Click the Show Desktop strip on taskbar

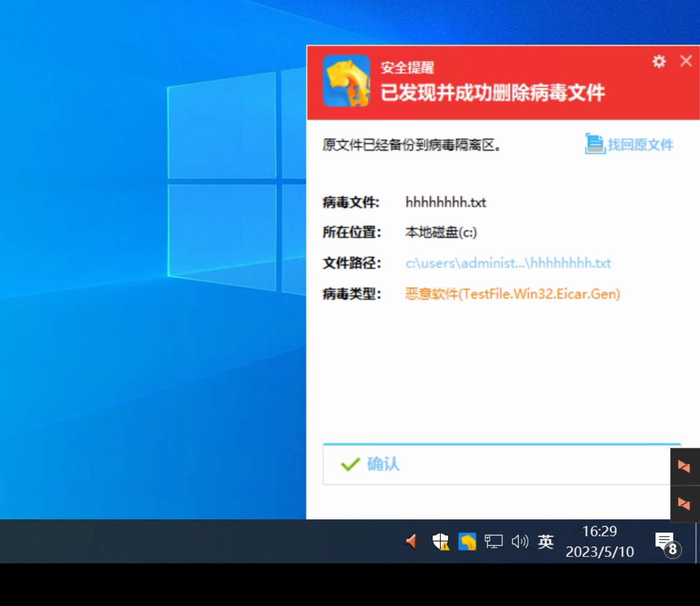pos(697,541)
